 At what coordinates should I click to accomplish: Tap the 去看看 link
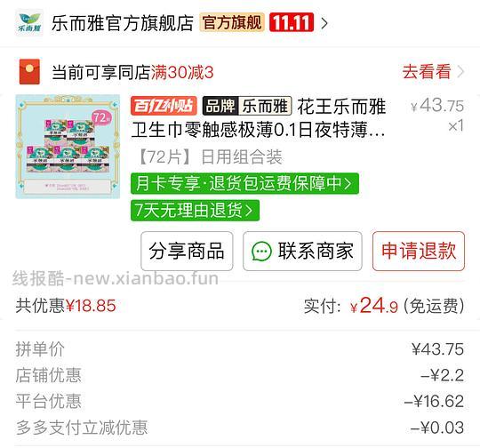427,72
